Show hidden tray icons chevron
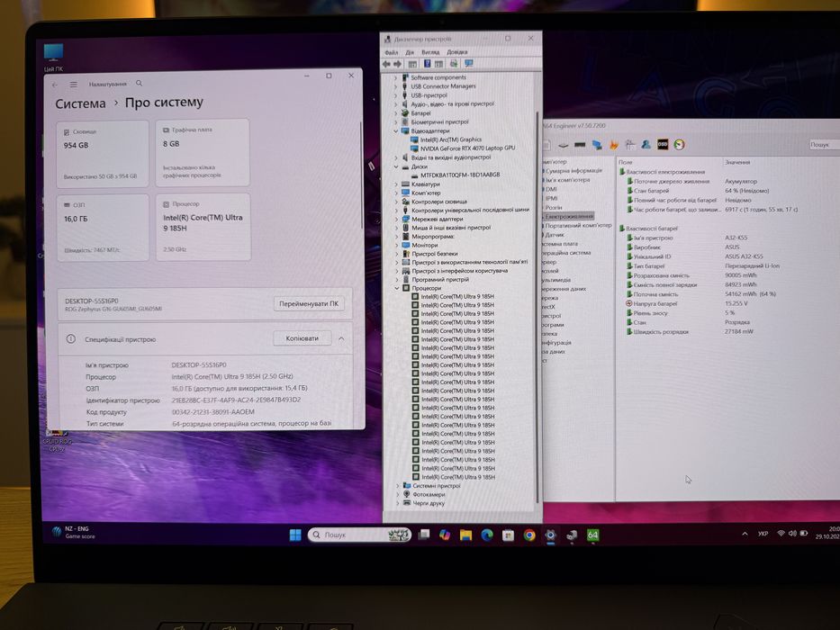Image resolution: width=840 pixels, height=630 pixels. (x=745, y=534)
